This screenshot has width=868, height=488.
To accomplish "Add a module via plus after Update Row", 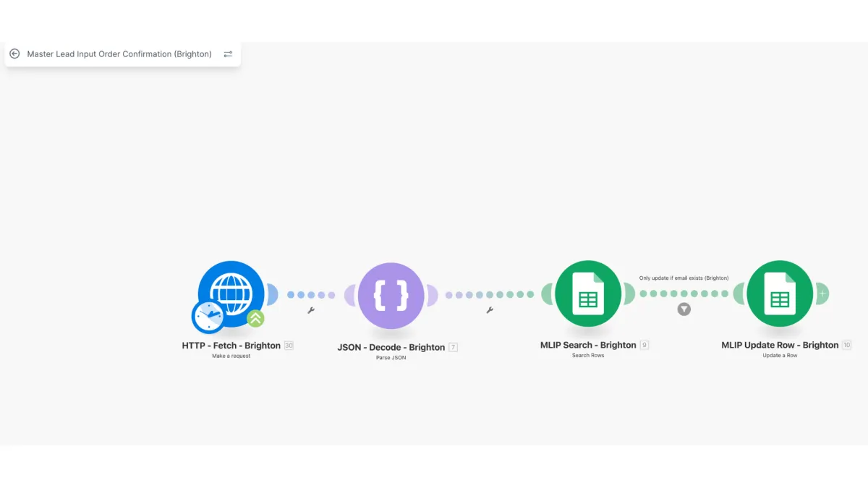I will pyautogui.click(x=822, y=294).
